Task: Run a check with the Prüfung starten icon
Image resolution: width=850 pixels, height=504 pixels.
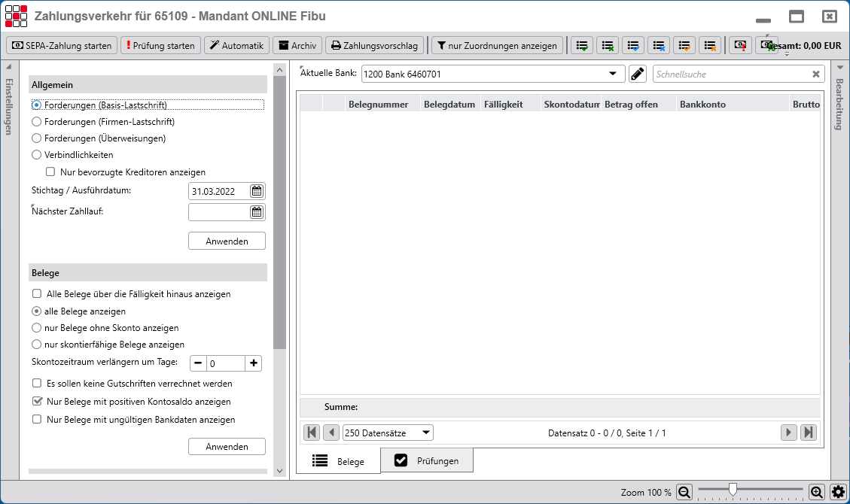Action: point(160,46)
